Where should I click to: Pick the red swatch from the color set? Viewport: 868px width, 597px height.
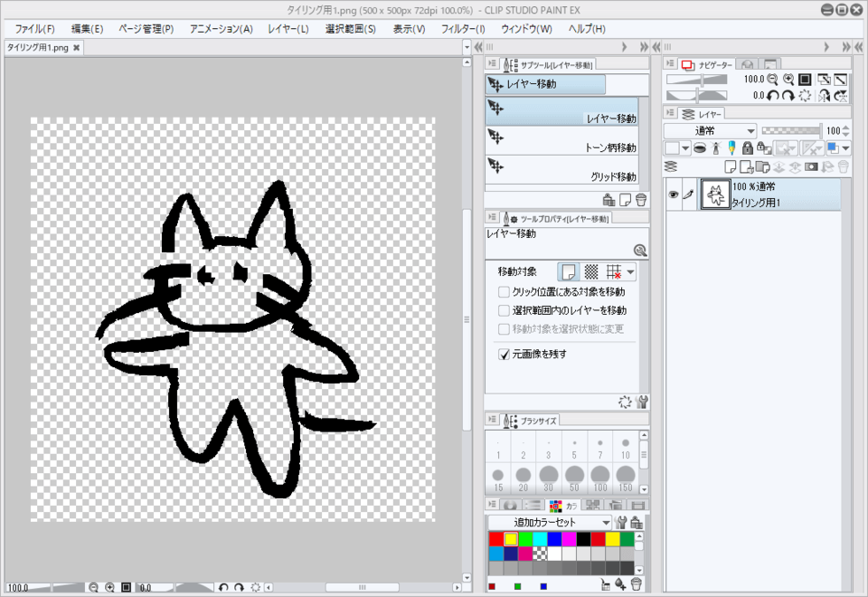click(495, 536)
